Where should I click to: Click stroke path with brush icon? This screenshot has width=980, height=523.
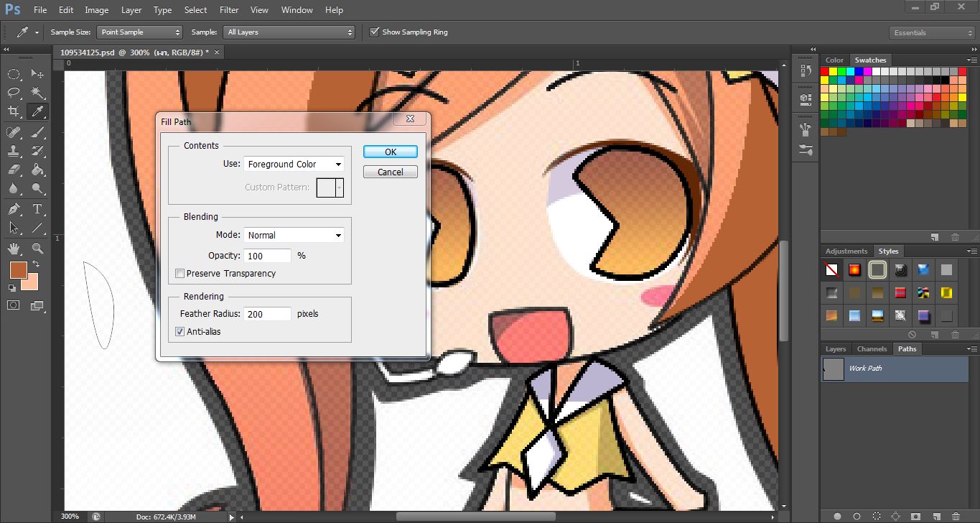[857, 516]
